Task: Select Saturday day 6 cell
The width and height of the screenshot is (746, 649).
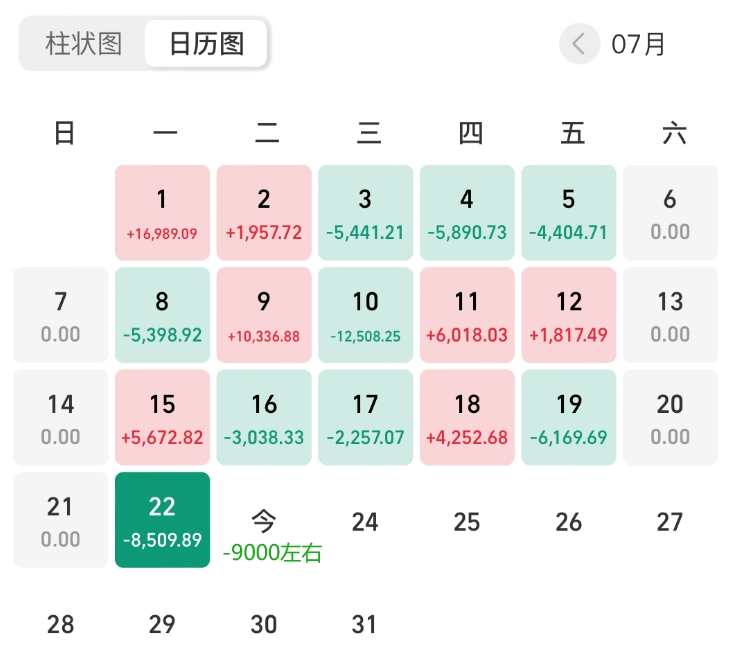Action: point(670,213)
